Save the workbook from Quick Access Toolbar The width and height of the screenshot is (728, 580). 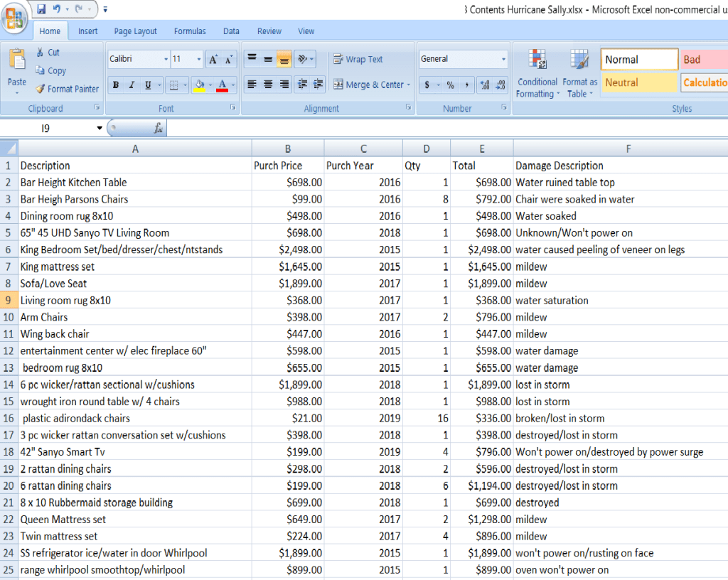coord(41,9)
